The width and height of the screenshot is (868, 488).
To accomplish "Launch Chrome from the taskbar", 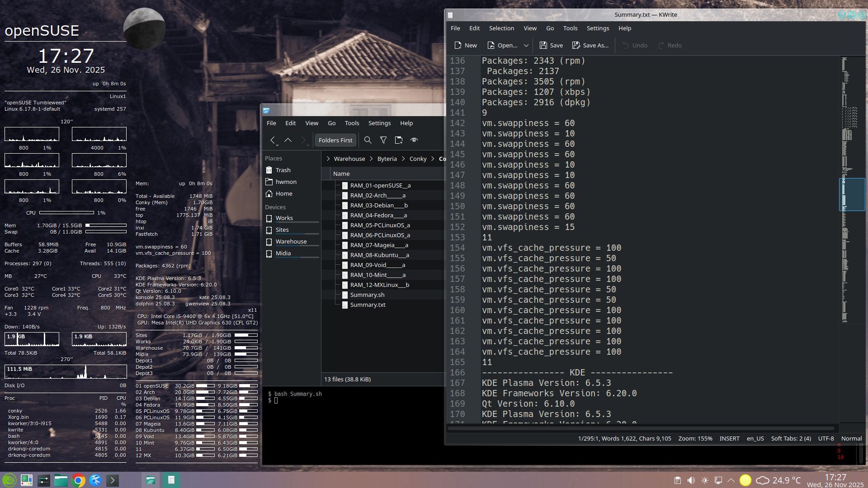I will (78, 480).
